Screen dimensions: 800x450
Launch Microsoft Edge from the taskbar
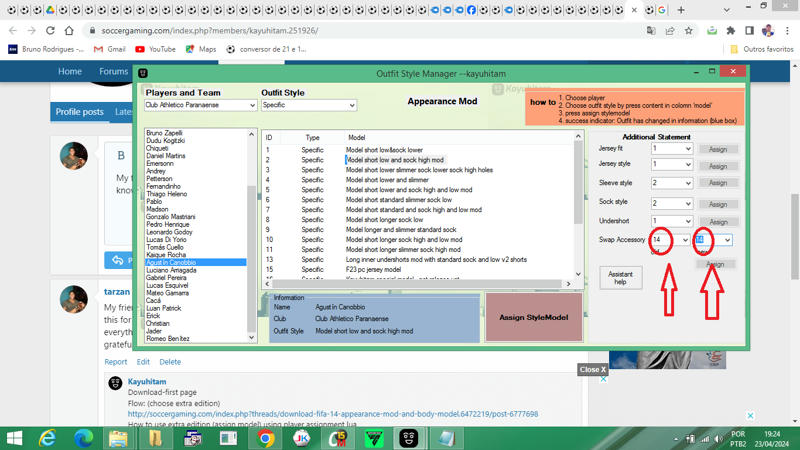[83, 438]
